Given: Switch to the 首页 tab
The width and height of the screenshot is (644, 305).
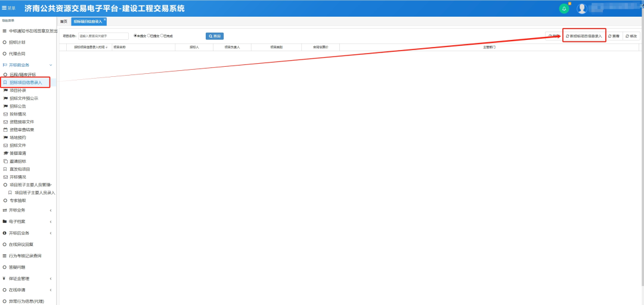Looking at the screenshot, I should [x=64, y=21].
